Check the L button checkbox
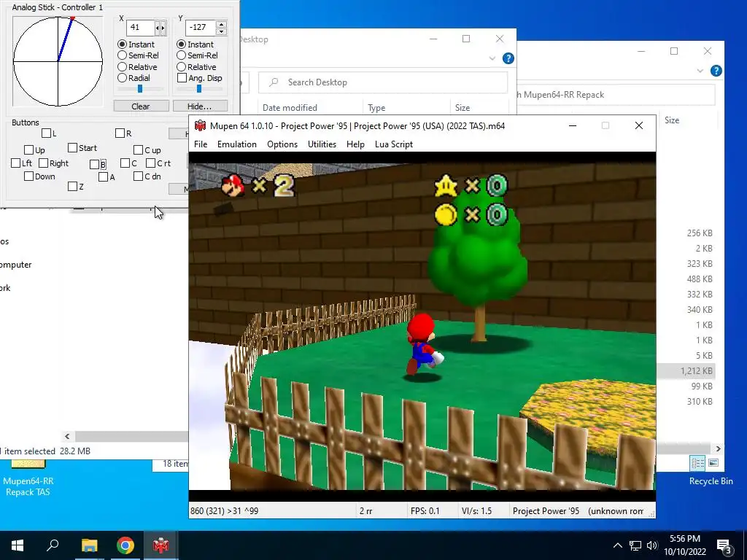The width and height of the screenshot is (747, 560). [46, 133]
